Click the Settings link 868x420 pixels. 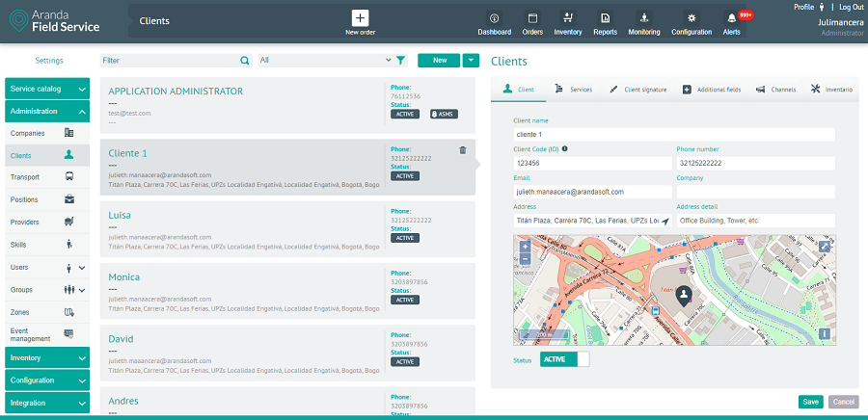(x=49, y=61)
